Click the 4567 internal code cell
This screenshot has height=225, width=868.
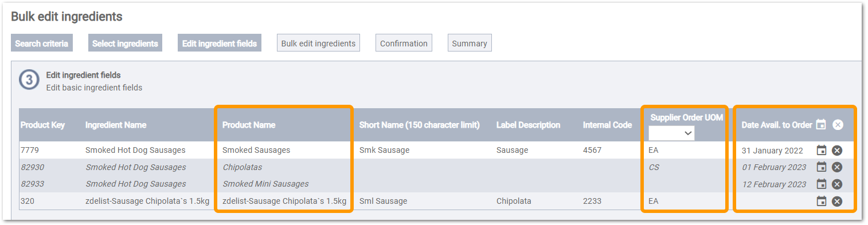(610, 151)
